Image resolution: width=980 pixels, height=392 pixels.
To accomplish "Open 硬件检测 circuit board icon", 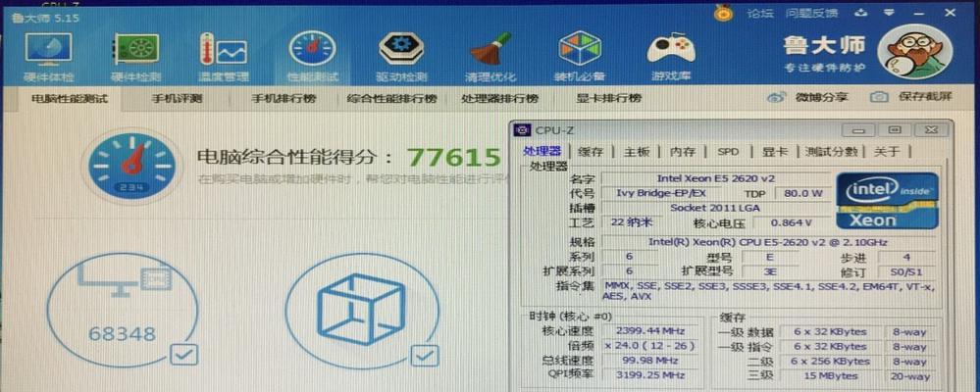I will click(135, 51).
